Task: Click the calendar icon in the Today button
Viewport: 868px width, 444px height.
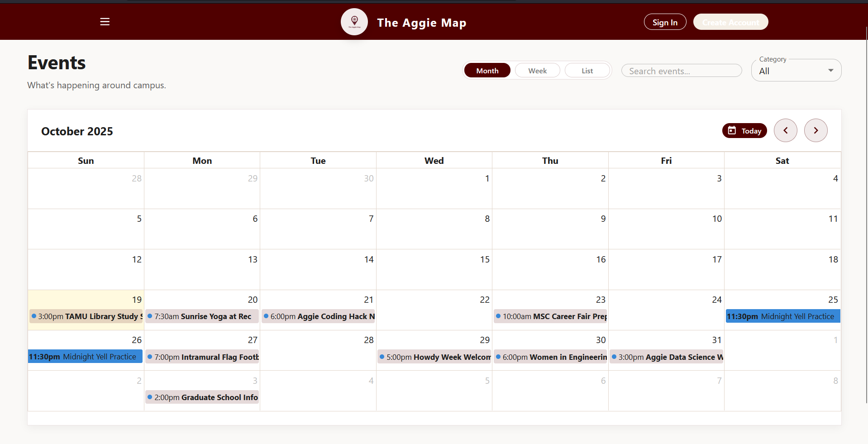Action: 732,130
